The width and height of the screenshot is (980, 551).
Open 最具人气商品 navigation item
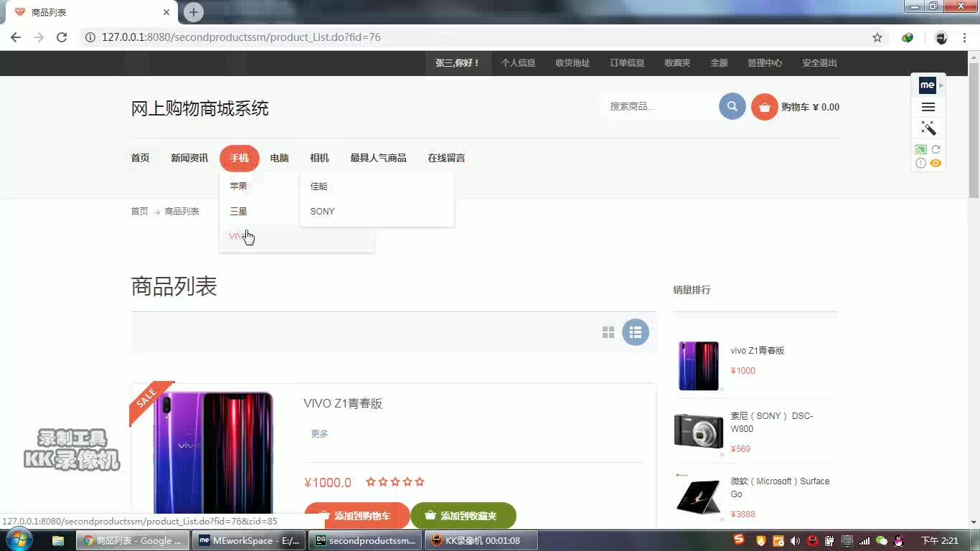pyautogui.click(x=378, y=158)
